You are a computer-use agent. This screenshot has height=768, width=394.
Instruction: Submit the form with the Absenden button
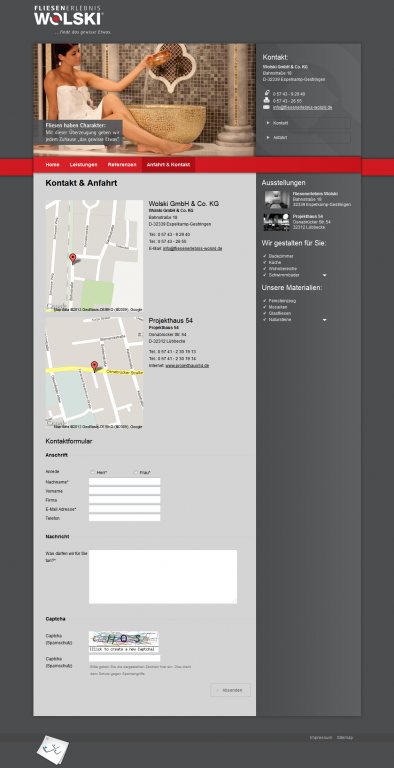[x=230, y=690]
